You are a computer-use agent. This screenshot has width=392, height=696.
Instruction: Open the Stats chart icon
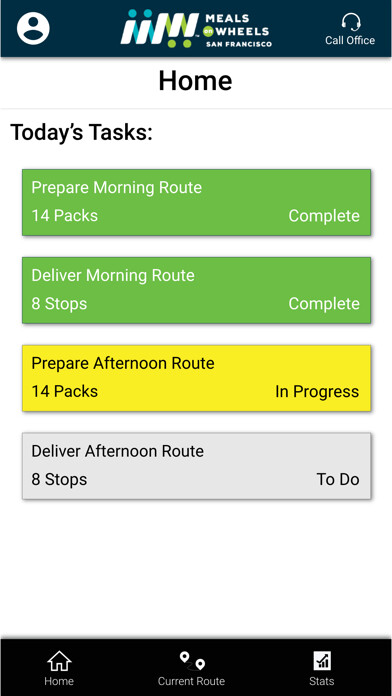click(x=321, y=661)
